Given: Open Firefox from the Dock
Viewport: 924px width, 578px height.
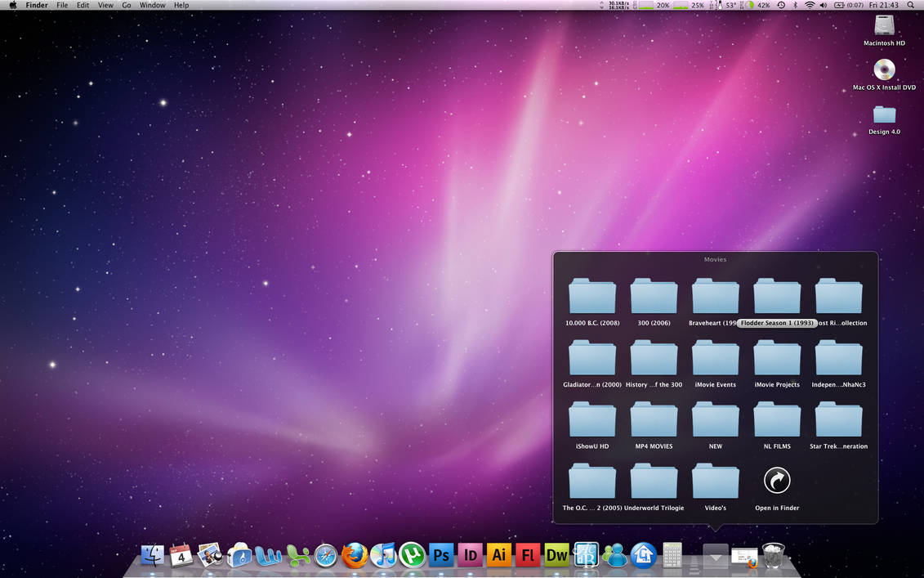Looking at the screenshot, I should pyautogui.click(x=354, y=555).
